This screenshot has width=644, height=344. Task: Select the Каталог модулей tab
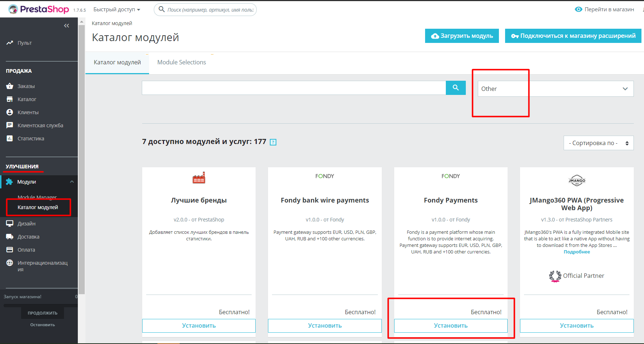point(117,62)
